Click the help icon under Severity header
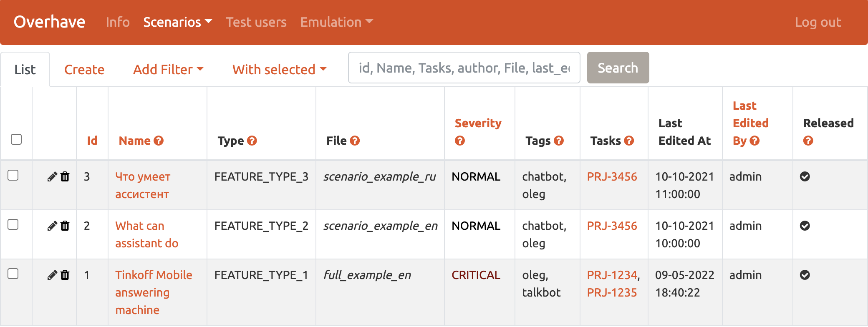The height and width of the screenshot is (327, 868). point(460,141)
